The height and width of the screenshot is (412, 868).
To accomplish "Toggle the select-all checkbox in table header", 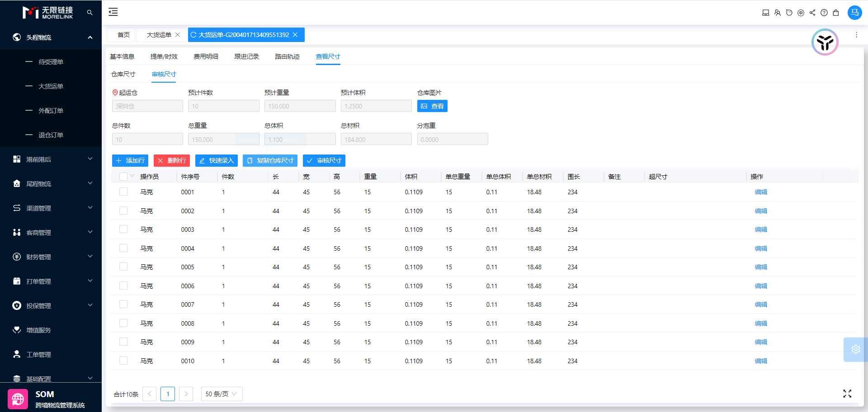I will click(x=123, y=177).
